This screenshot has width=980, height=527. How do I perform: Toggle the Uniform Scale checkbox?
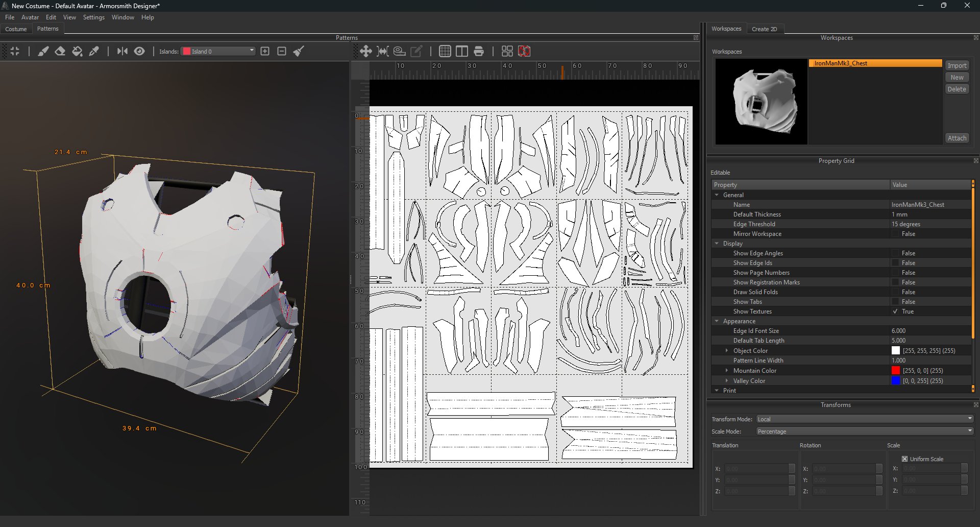[905, 459]
